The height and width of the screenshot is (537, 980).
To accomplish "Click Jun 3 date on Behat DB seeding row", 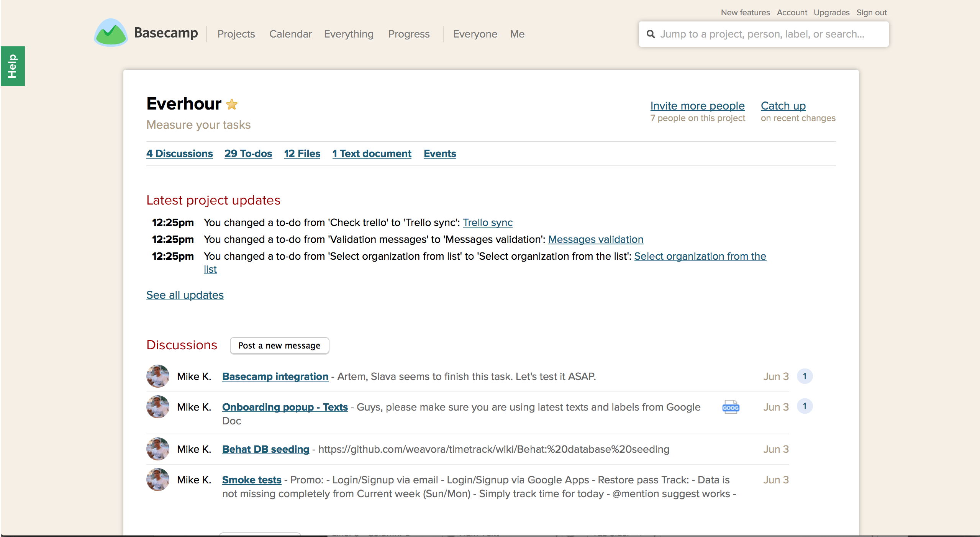I will (776, 449).
